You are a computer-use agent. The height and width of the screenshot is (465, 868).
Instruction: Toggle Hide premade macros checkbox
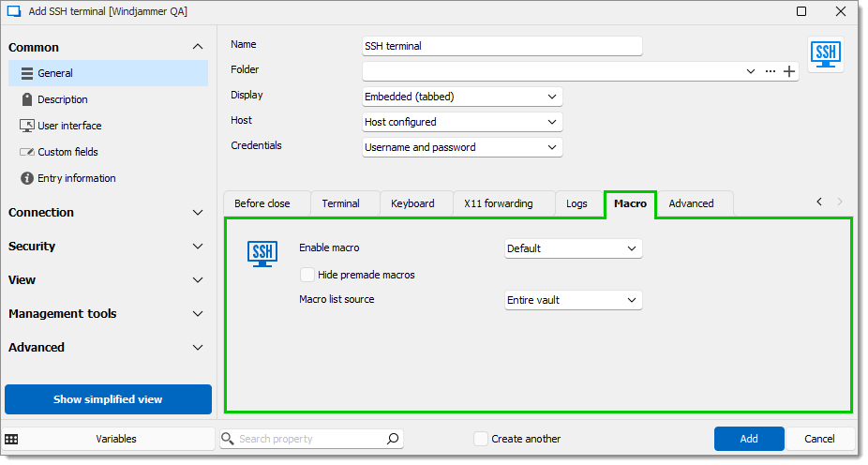click(307, 275)
